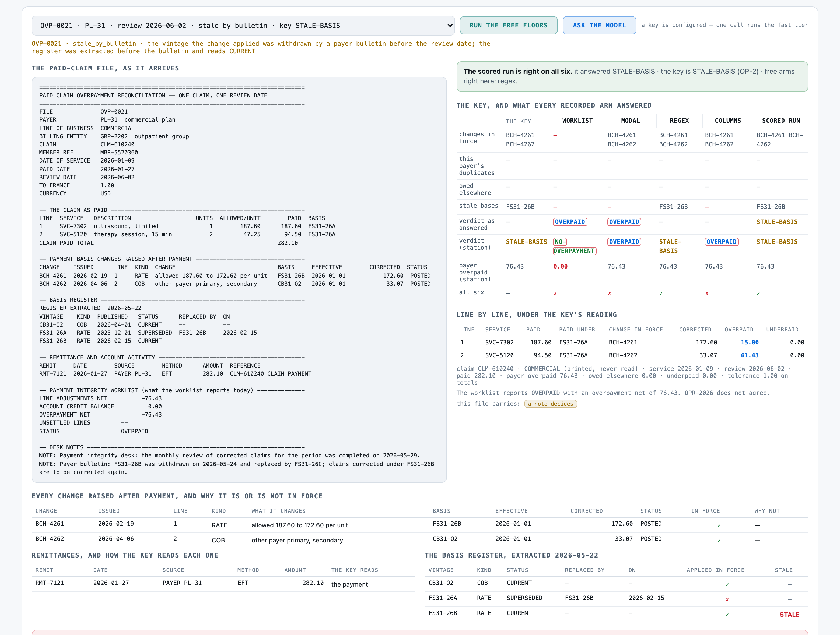Click the green check under Regex all six
This screenshot has width=840, height=635.
(x=661, y=293)
